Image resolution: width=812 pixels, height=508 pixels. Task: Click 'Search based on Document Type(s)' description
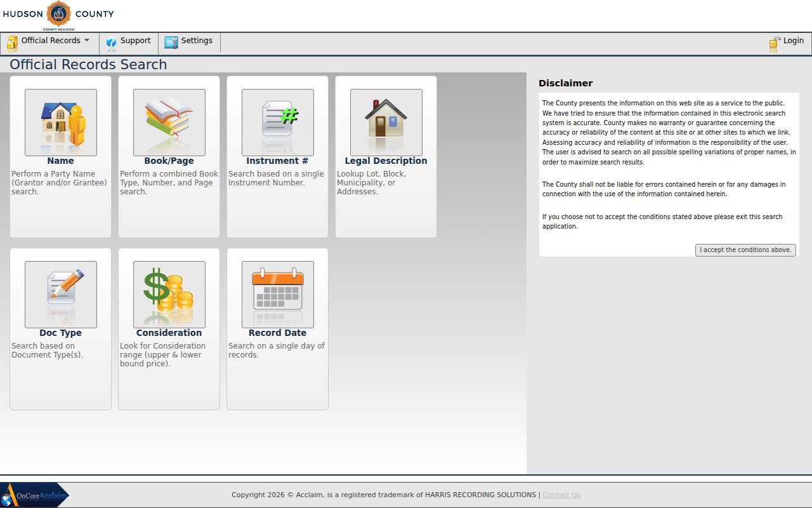[x=48, y=351]
